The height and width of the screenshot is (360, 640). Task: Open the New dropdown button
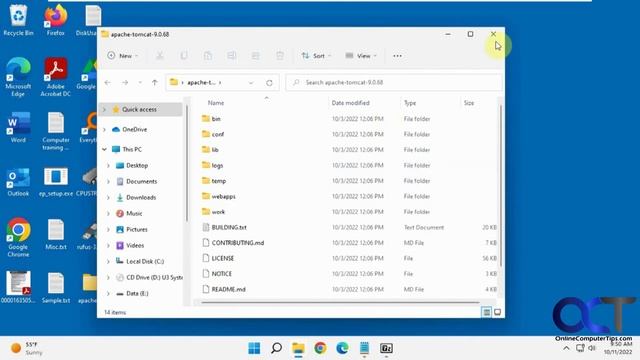122,56
